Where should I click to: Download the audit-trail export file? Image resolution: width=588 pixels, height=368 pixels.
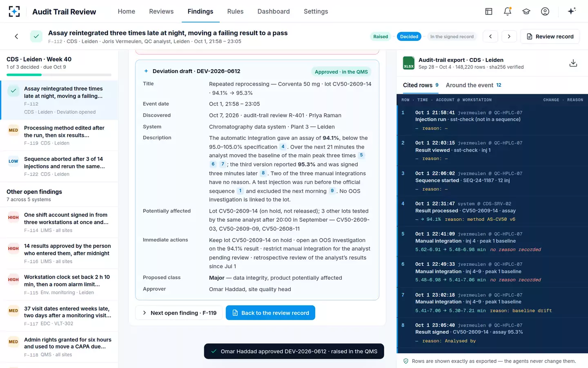573,63
